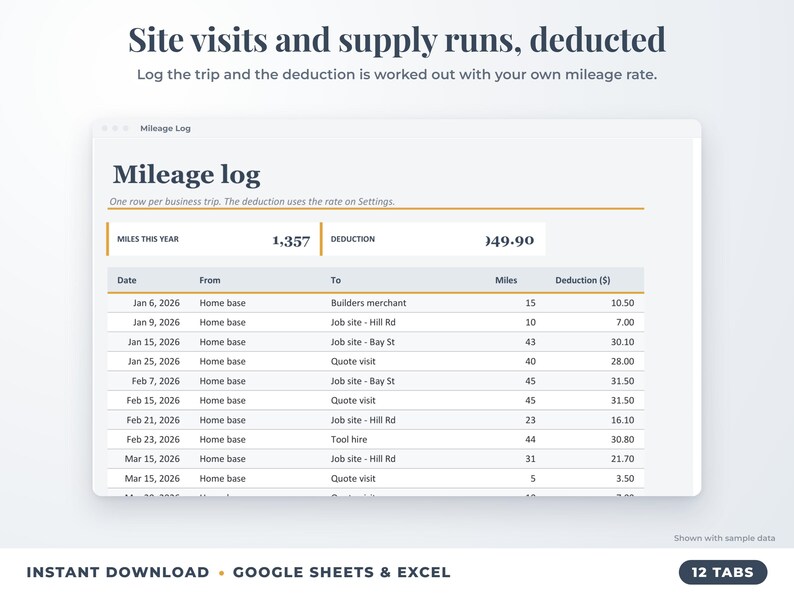Image resolution: width=794 pixels, height=596 pixels.
Task: Click the 15 miles cell
Action: [x=530, y=303]
